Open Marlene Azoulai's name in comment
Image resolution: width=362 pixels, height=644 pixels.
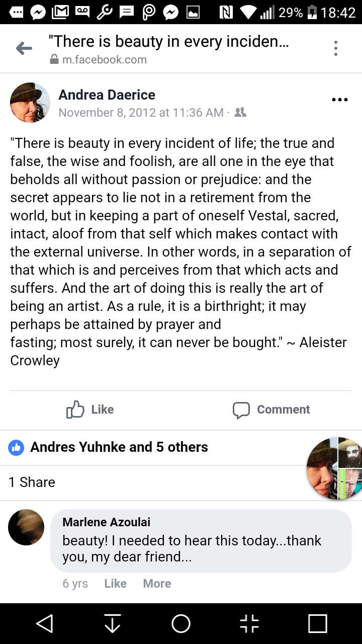(106, 522)
